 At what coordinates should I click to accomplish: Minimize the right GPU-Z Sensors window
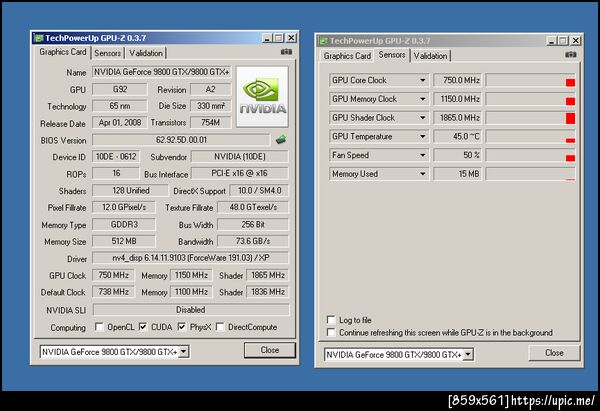point(551,41)
